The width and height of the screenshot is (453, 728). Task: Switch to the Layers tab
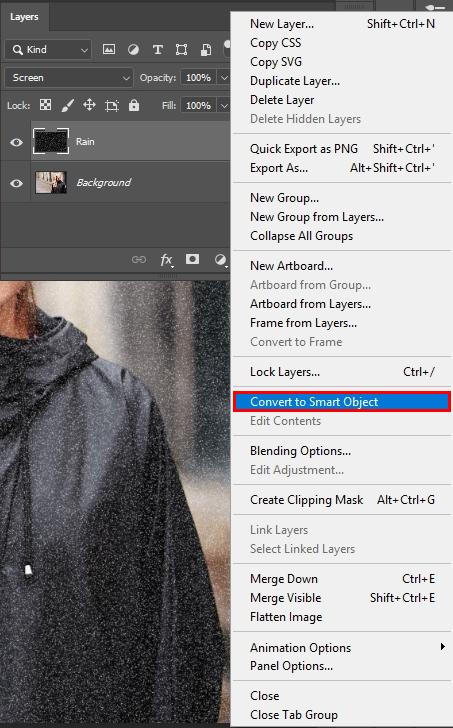coord(24,17)
